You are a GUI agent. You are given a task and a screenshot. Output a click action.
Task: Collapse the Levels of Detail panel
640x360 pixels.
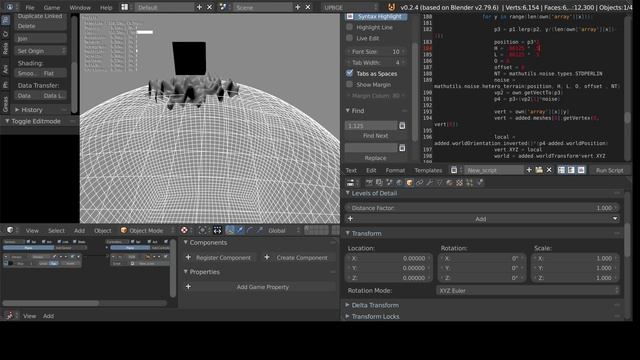tap(348, 193)
